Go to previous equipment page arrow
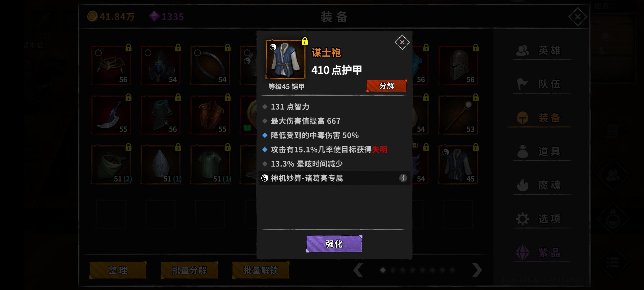 pos(358,270)
